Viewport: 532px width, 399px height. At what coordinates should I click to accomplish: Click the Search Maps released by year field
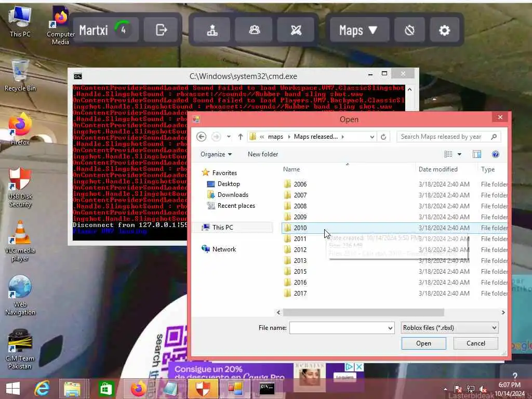448,137
